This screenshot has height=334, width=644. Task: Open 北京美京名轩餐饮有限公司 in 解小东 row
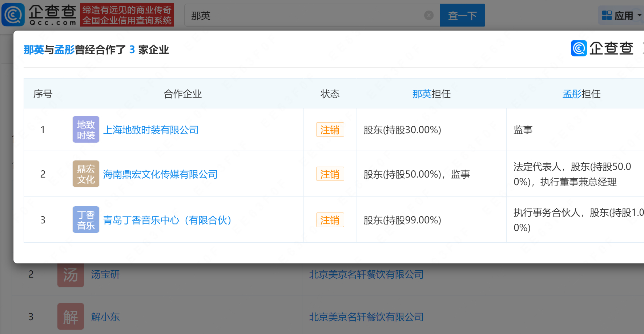(x=366, y=317)
